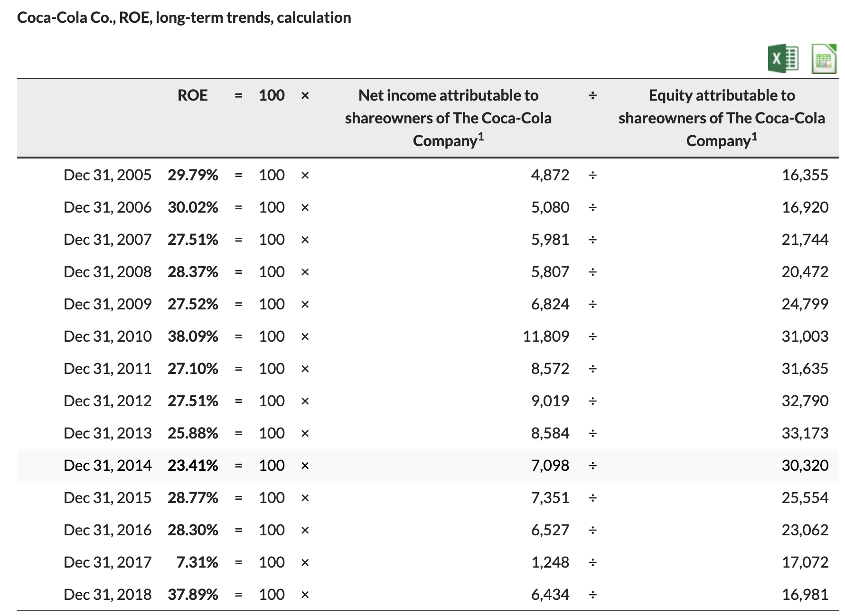This screenshot has width=845, height=616.
Task: Click the 27.10% ROE value
Action: pos(193,369)
